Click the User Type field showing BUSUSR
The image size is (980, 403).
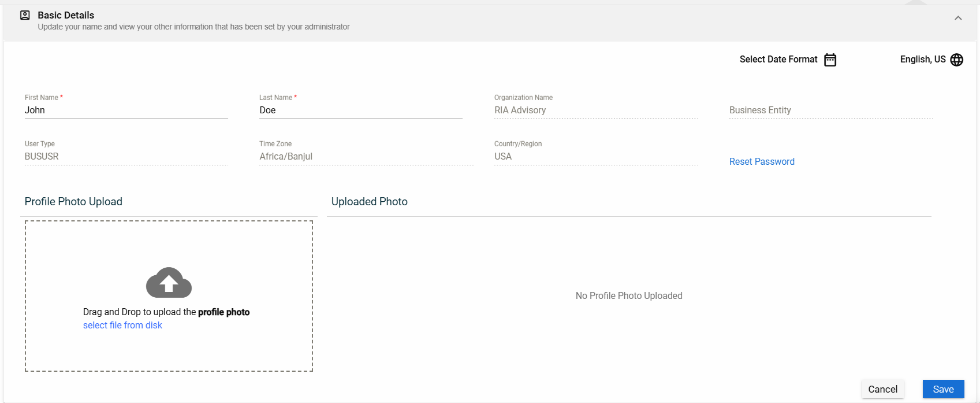click(x=126, y=157)
